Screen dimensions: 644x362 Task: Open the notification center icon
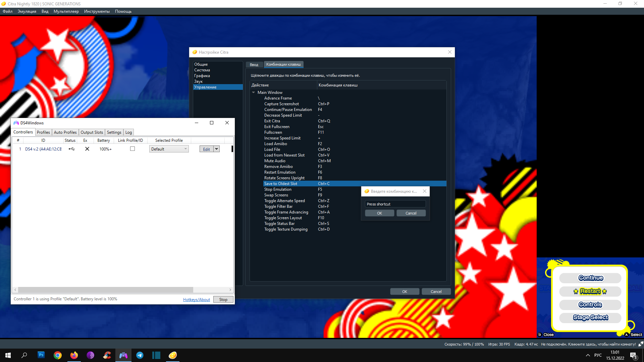pyautogui.click(x=633, y=356)
